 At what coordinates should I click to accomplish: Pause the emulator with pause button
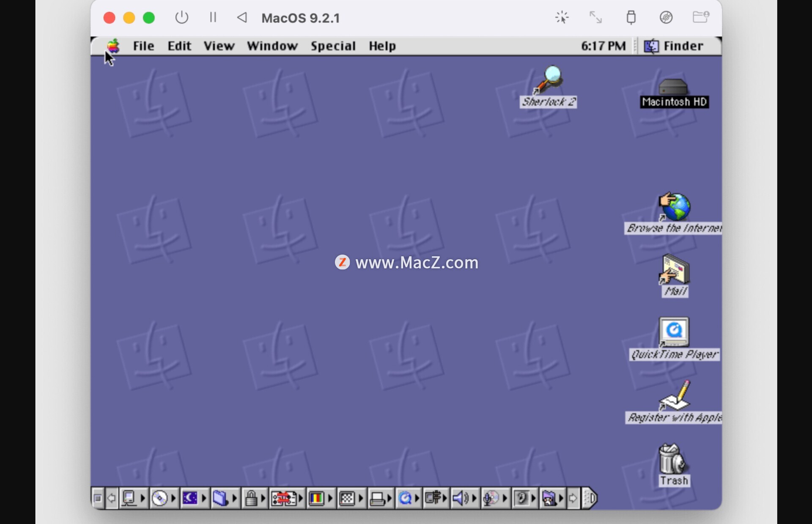tap(213, 17)
